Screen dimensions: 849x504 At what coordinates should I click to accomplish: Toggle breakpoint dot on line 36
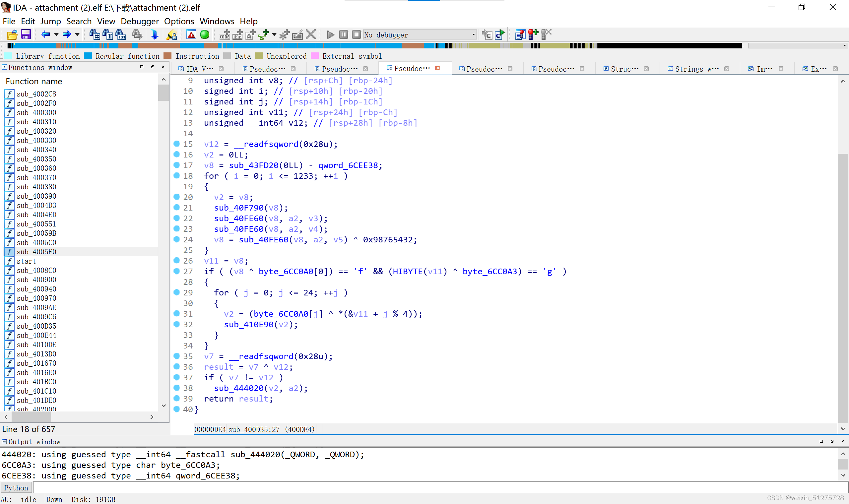(176, 366)
